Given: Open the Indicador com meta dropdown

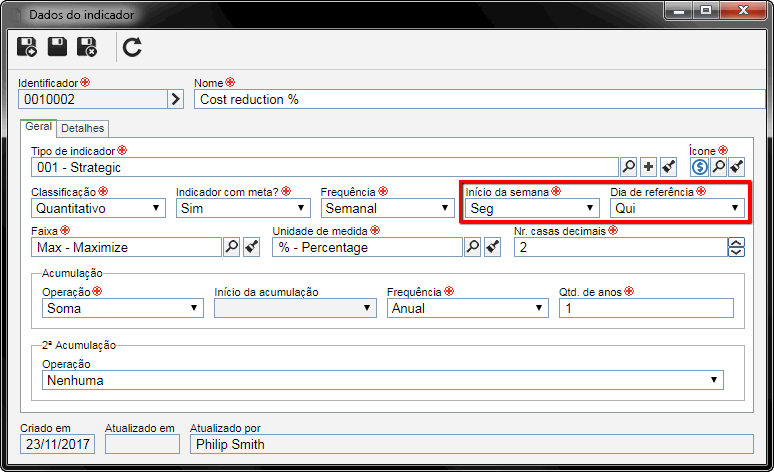Looking at the screenshot, I should tap(243, 208).
